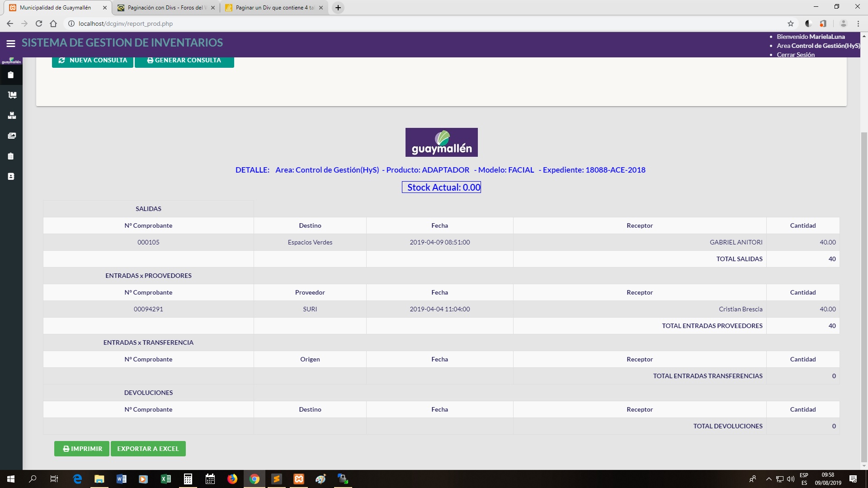Open Excel from the taskbar
Viewport: 868px width, 488px height.
pyautogui.click(x=165, y=479)
